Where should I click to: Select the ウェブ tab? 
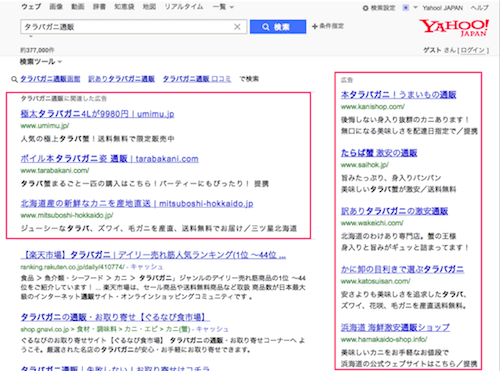[x=31, y=7]
